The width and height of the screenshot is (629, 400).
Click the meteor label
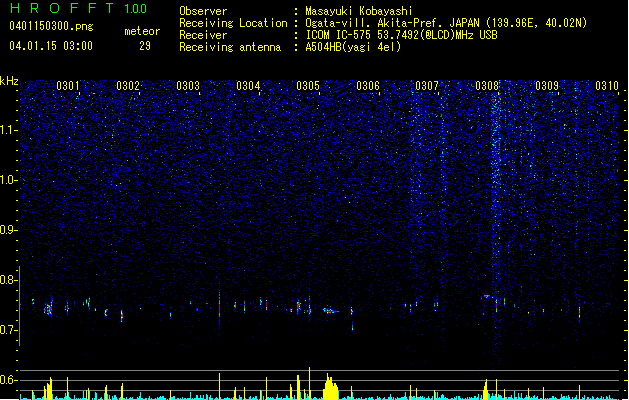[142, 31]
